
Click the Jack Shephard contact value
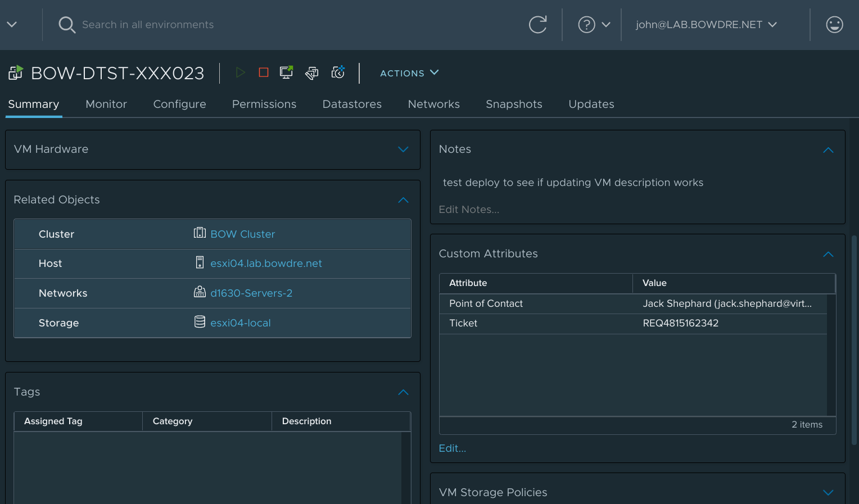point(727,304)
